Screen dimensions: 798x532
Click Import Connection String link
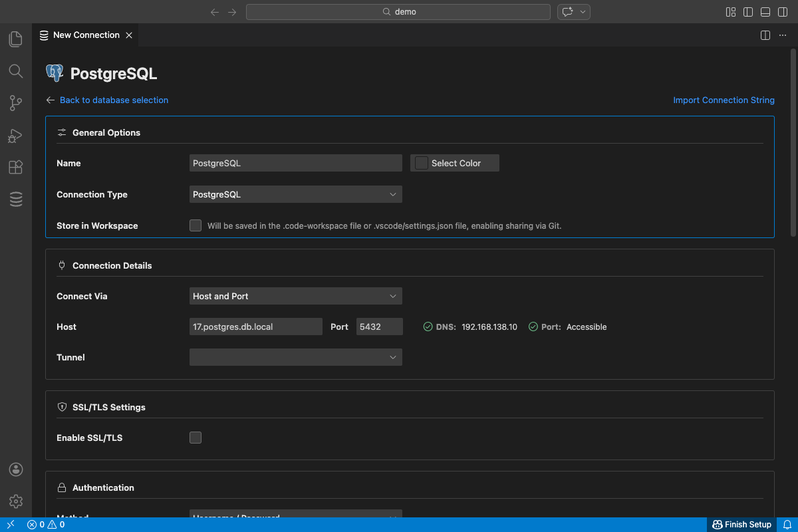[x=724, y=100]
